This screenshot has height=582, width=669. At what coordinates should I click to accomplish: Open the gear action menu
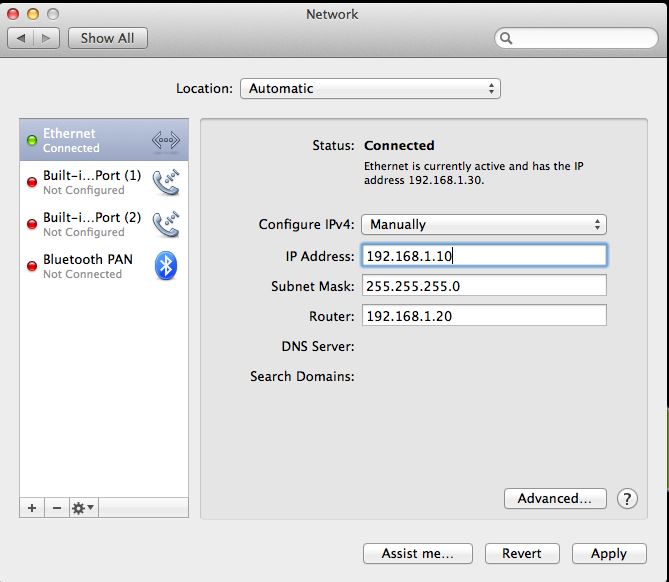[84, 508]
